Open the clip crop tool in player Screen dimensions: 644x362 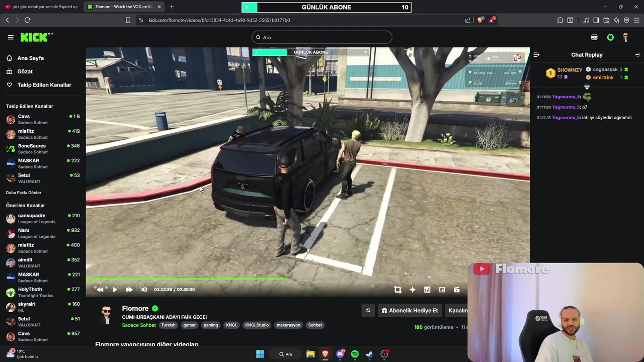[x=397, y=290]
